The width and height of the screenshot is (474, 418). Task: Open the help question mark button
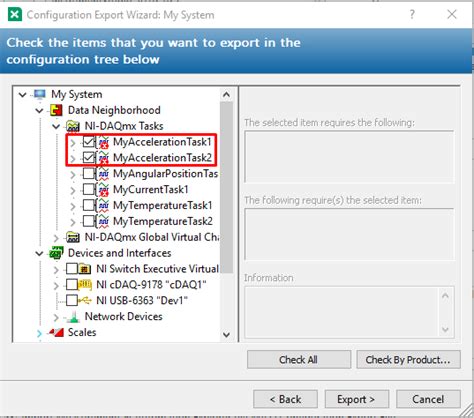[412, 15]
